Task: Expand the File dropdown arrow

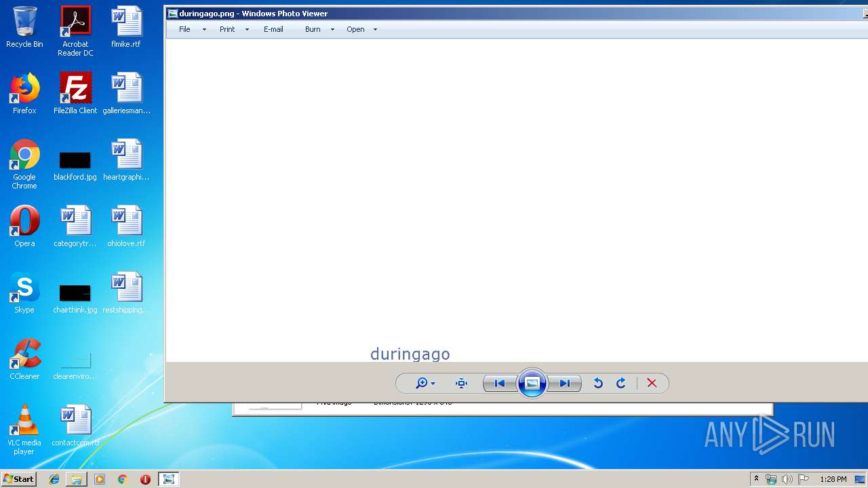Action: coord(204,29)
